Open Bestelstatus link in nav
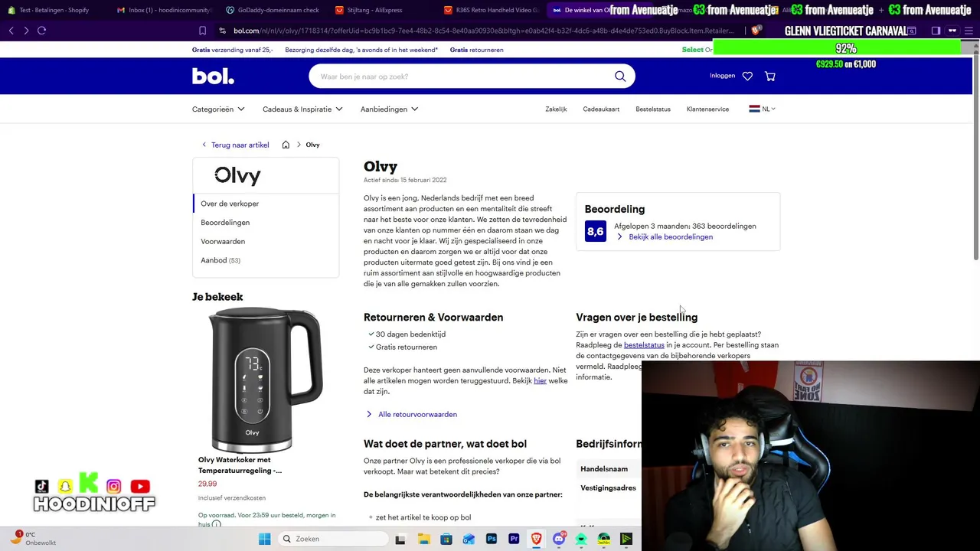 coord(653,109)
